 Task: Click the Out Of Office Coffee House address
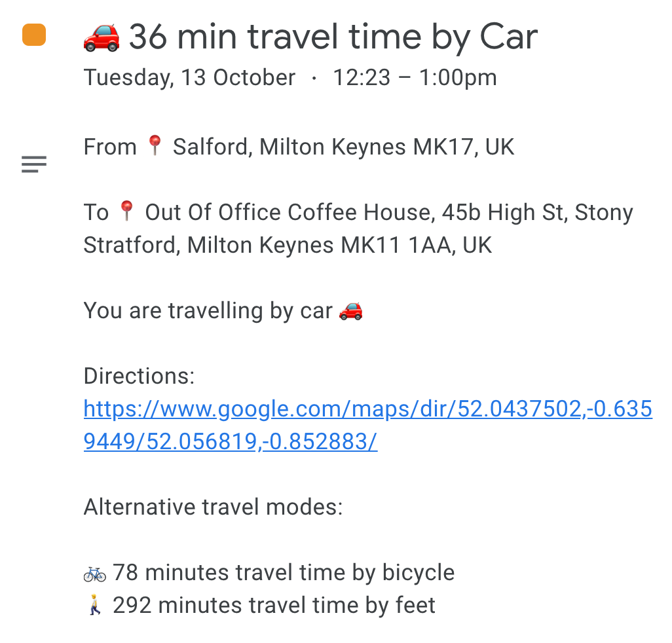(389, 212)
